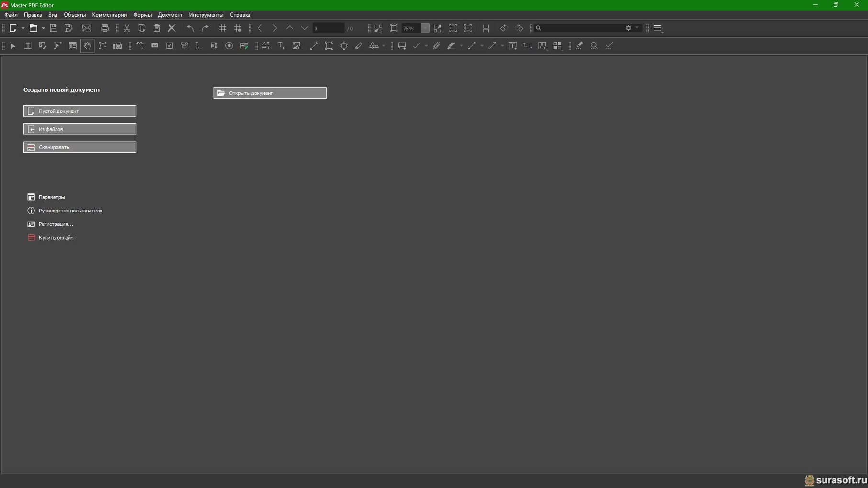Click the Copy icon in toolbar
Image resolution: width=868 pixels, height=488 pixels.
click(142, 28)
